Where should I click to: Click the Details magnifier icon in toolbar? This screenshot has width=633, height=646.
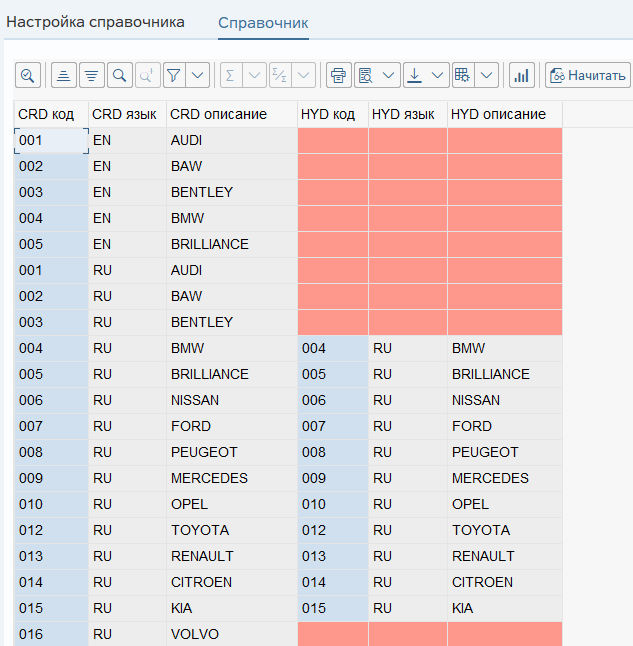tap(27, 75)
